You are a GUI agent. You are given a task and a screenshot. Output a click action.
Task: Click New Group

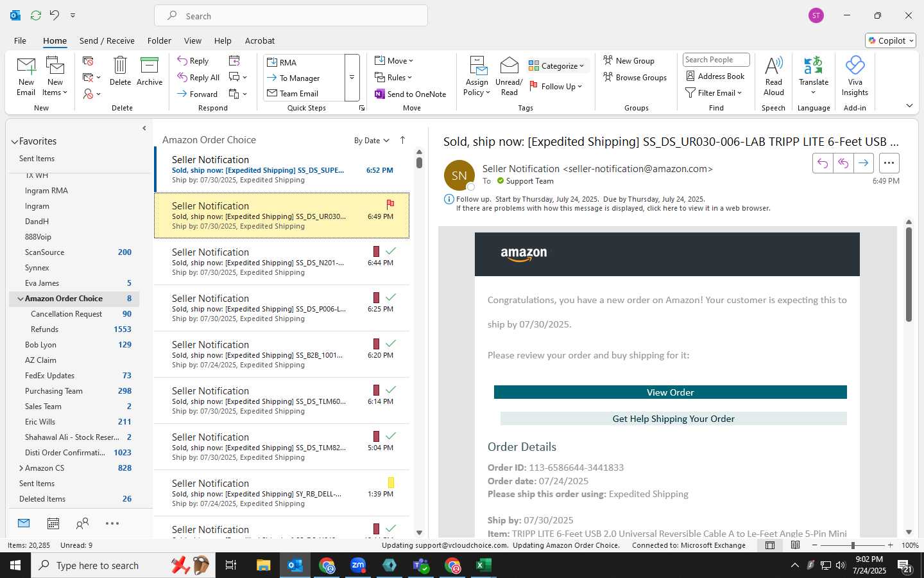[629, 60]
